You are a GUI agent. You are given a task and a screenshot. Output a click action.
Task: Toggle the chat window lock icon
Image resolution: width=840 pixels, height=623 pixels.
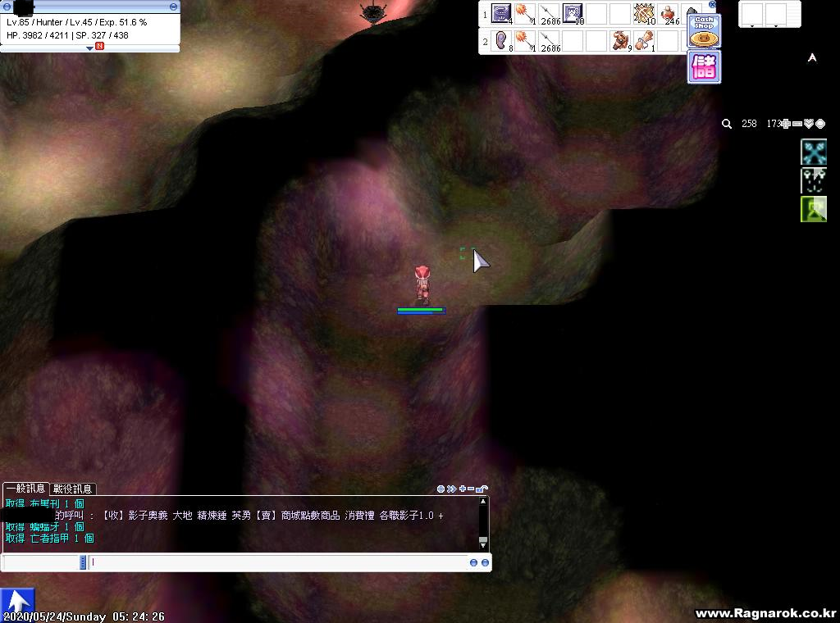tap(482, 489)
